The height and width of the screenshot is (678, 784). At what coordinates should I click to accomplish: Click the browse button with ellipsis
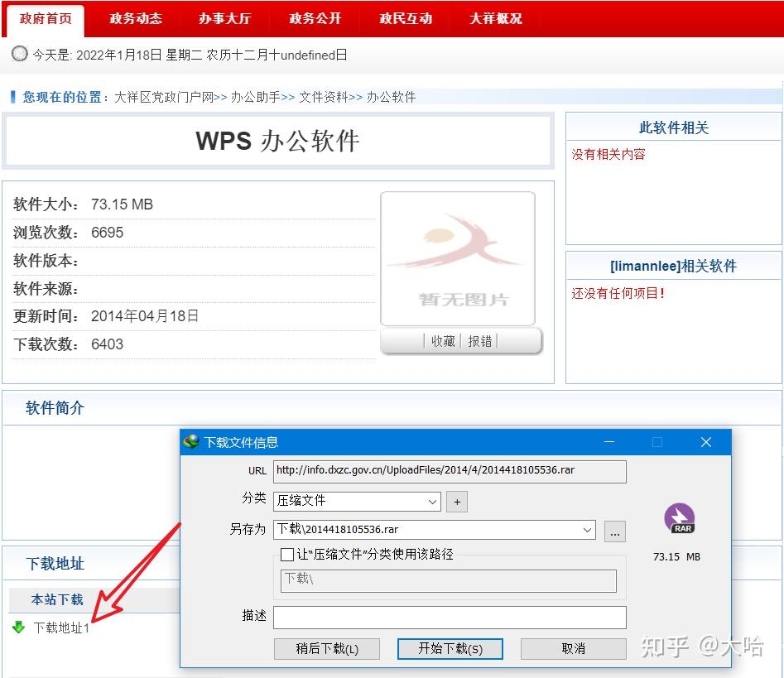click(x=615, y=531)
